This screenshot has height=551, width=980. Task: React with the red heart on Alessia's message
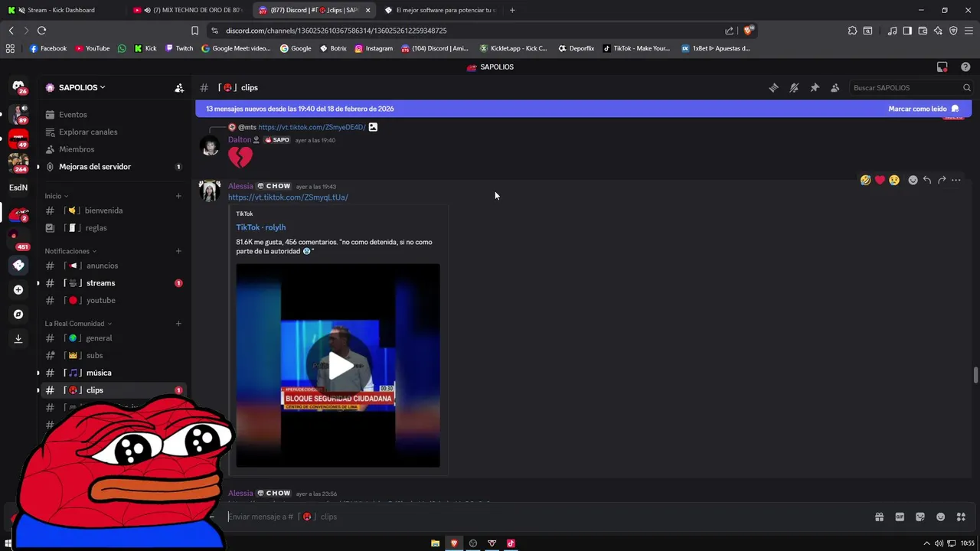coord(880,181)
